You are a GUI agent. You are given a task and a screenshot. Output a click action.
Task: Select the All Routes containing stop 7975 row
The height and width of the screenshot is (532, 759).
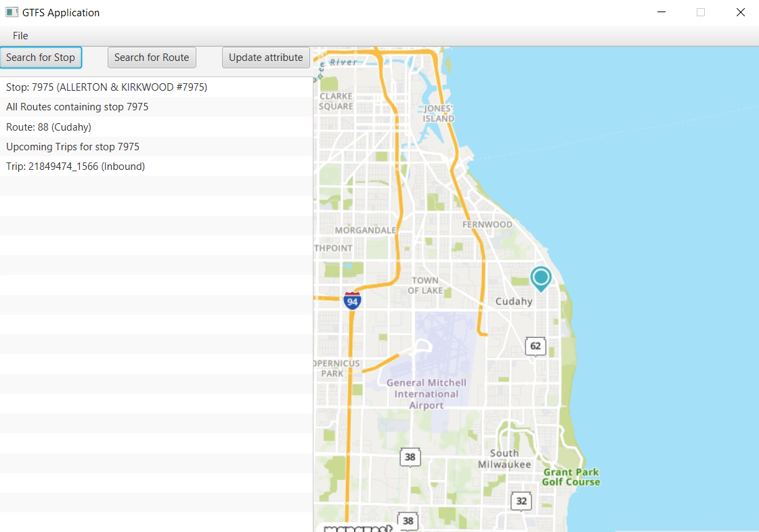tap(77, 107)
